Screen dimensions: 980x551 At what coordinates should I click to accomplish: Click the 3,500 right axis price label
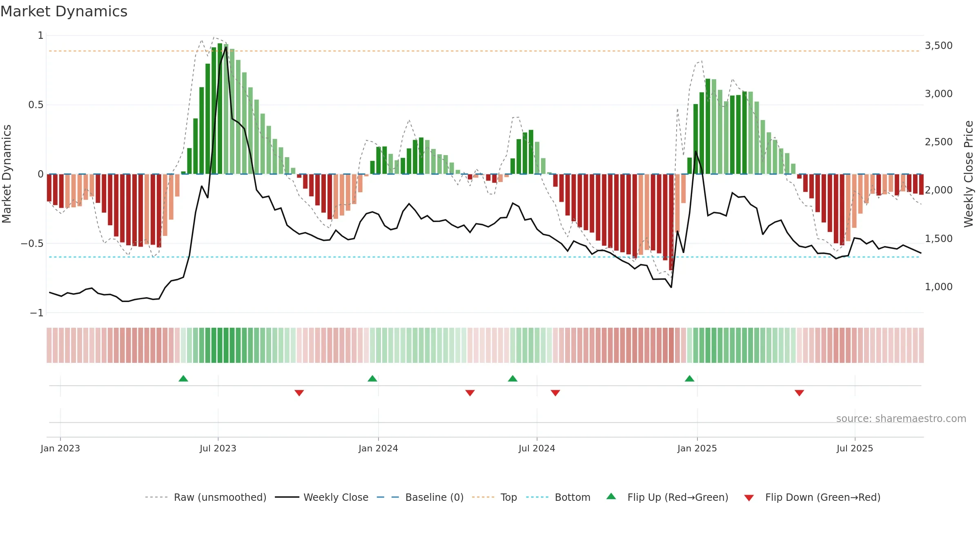pos(939,46)
